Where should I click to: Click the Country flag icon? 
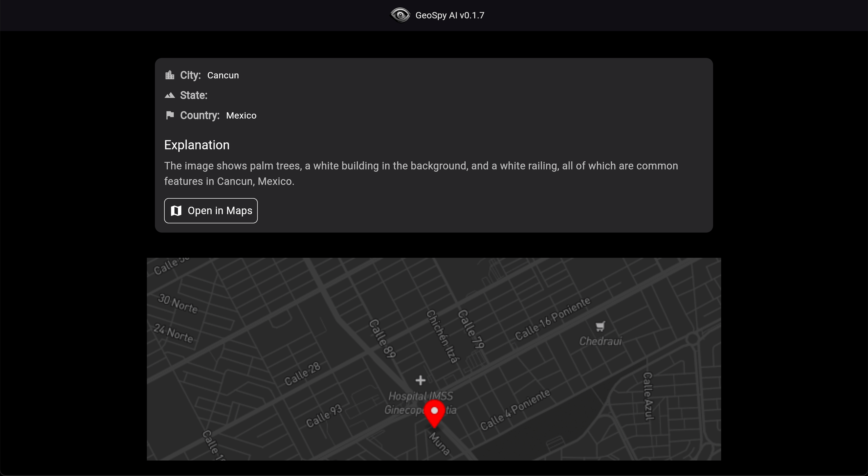(x=170, y=115)
